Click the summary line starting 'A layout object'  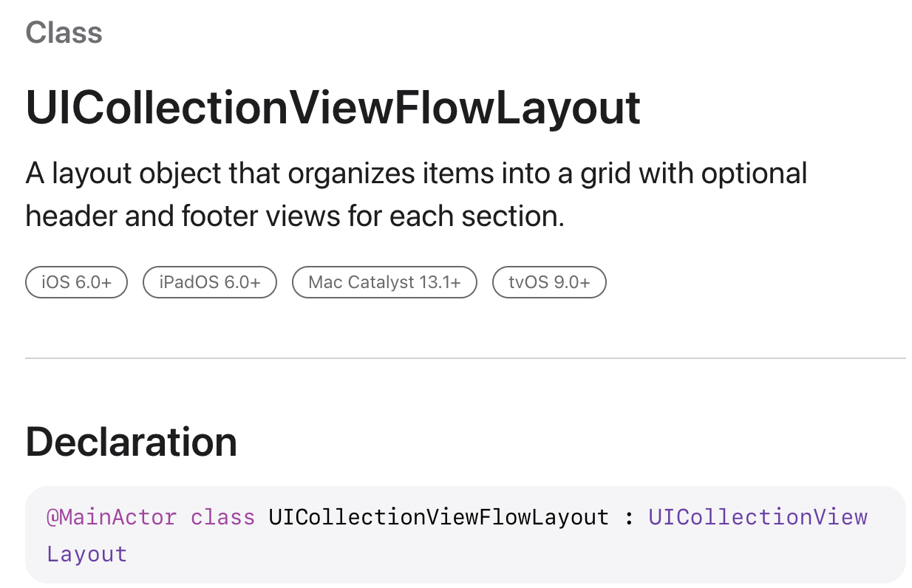pos(417,174)
